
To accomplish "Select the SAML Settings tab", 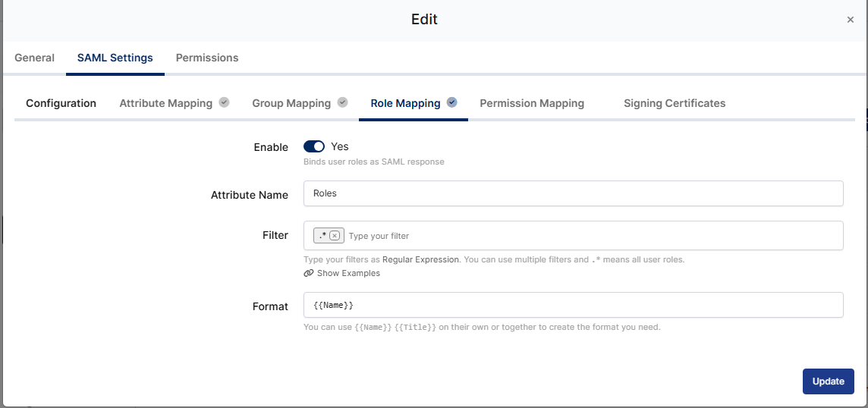I will (x=115, y=58).
